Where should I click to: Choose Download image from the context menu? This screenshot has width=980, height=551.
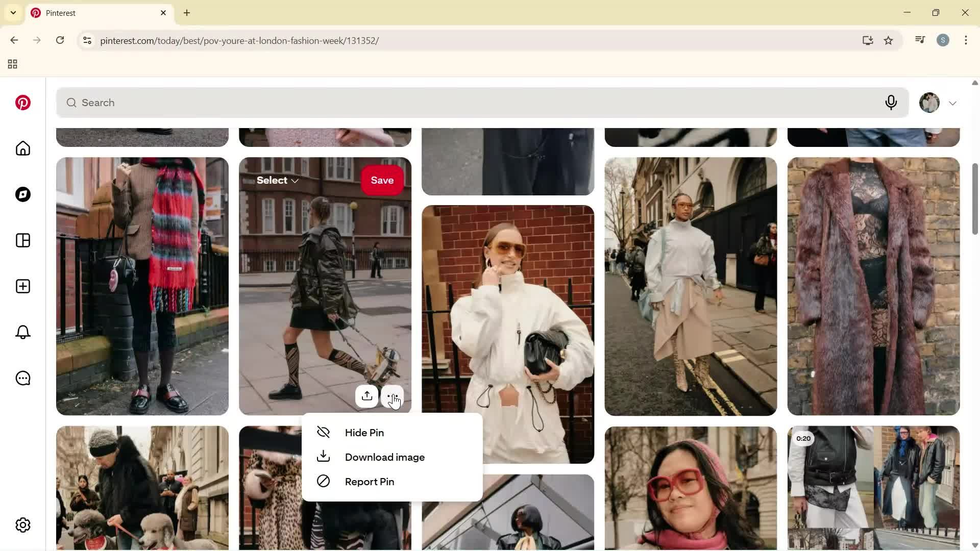384,457
